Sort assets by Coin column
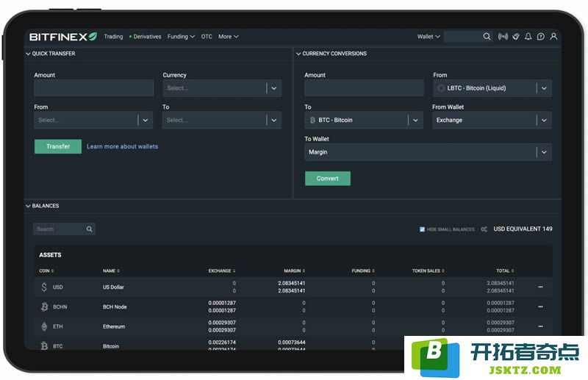Screen dimensions: 588x380 tap(46, 270)
